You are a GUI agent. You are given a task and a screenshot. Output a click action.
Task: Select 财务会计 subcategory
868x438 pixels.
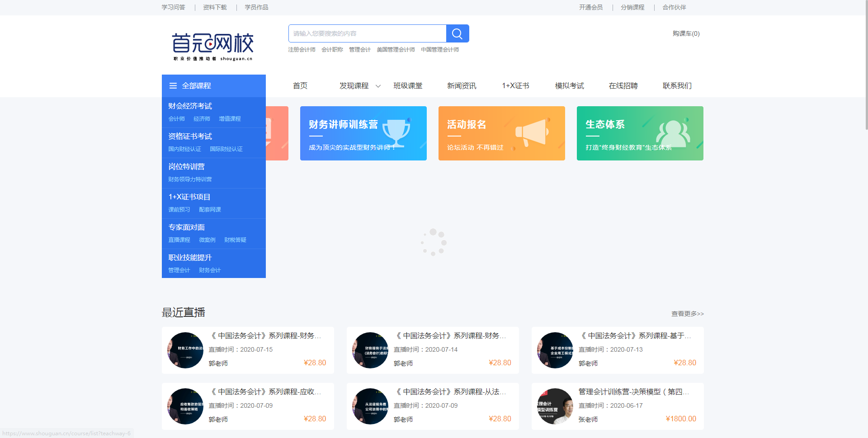coord(210,270)
